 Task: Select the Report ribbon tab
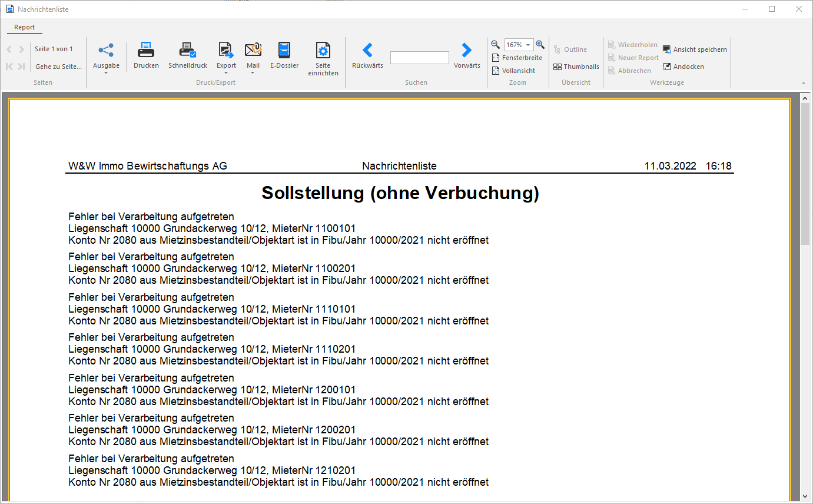[x=25, y=27]
